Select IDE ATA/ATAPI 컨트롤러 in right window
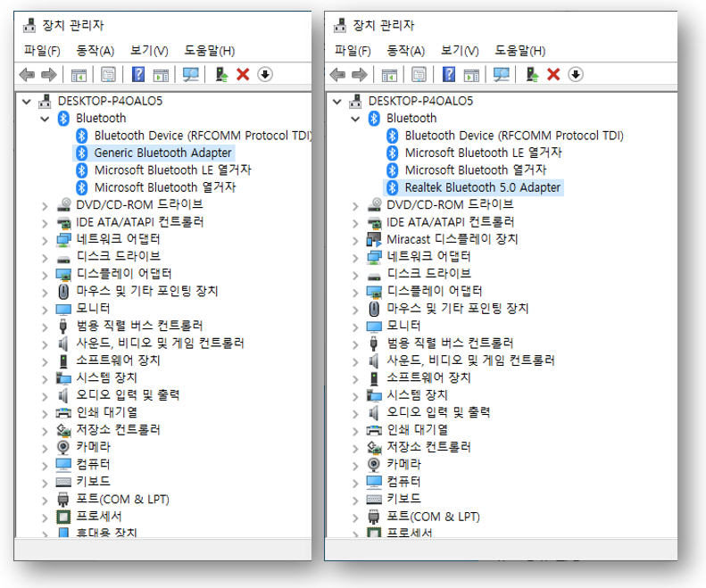The image size is (706, 588). point(450,222)
